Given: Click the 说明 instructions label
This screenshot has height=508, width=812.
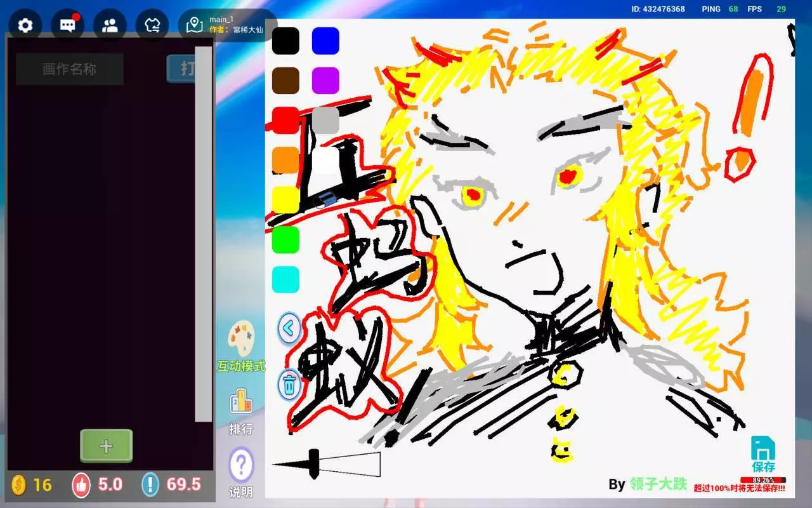Looking at the screenshot, I should point(241,492).
